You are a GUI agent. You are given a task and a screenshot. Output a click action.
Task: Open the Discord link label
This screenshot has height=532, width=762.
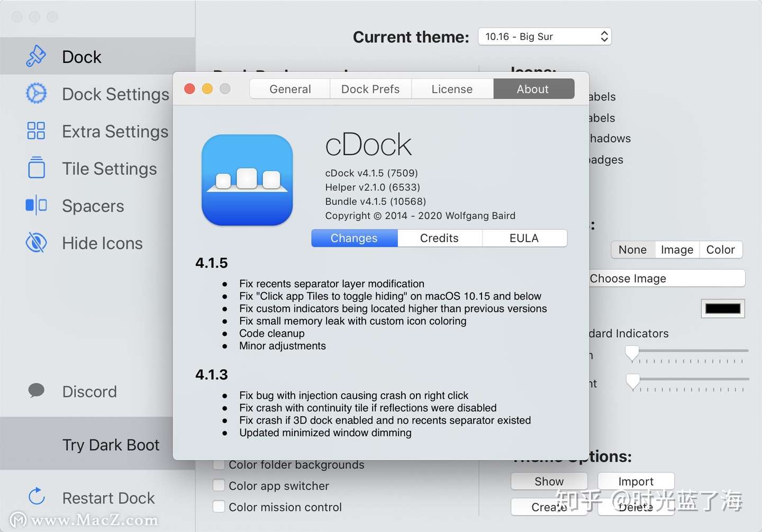(x=89, y=392)
